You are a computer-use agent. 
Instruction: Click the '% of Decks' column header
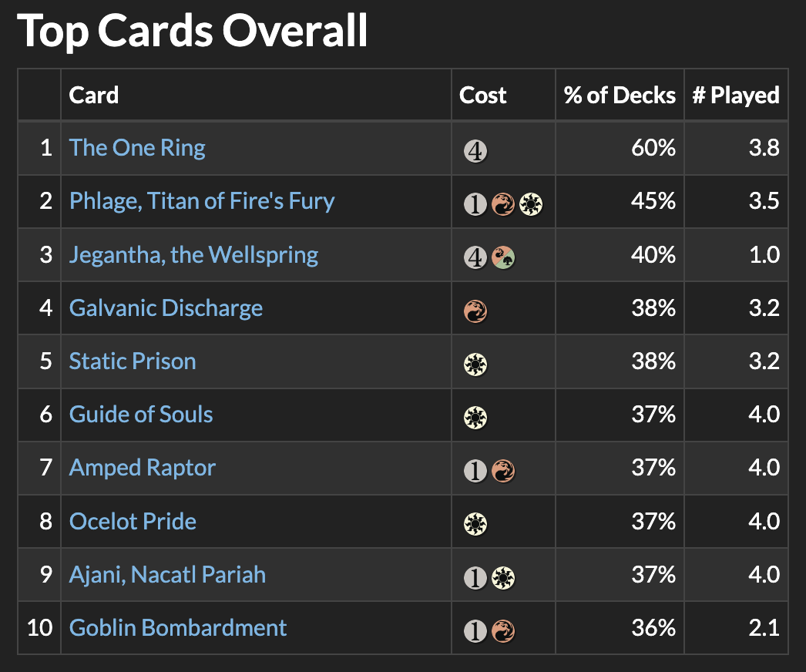[620, 96]
